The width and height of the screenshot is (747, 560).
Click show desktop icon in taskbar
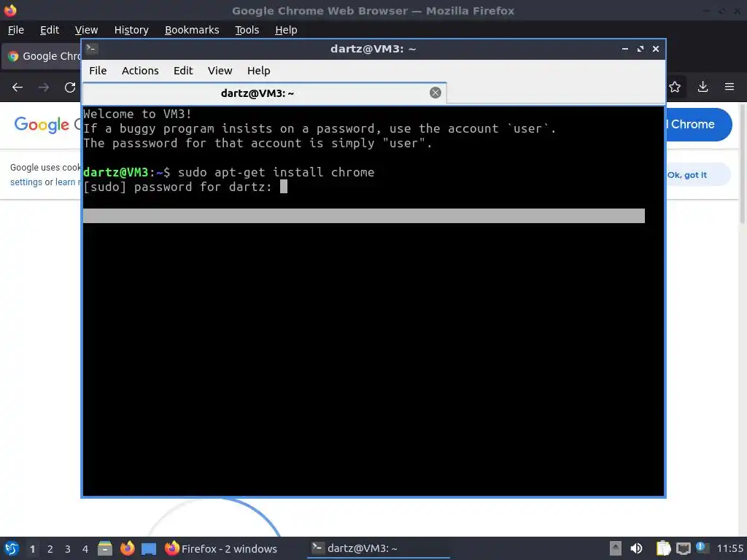149,549
